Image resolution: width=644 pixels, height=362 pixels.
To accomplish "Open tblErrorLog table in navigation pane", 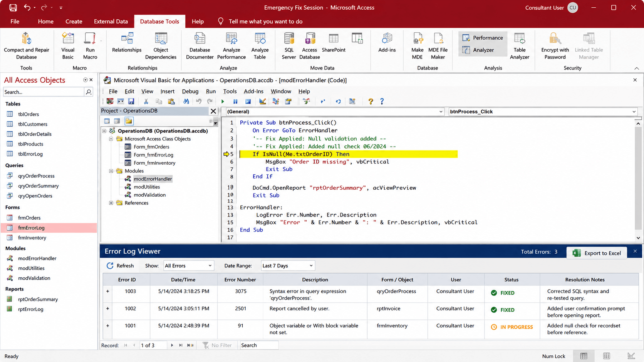I will 30,154.
